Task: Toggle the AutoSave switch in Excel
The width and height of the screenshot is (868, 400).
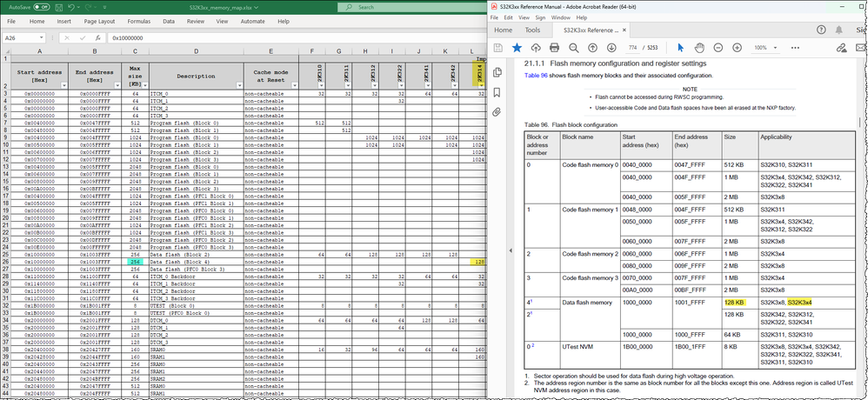Action: (x=41, y=7)
